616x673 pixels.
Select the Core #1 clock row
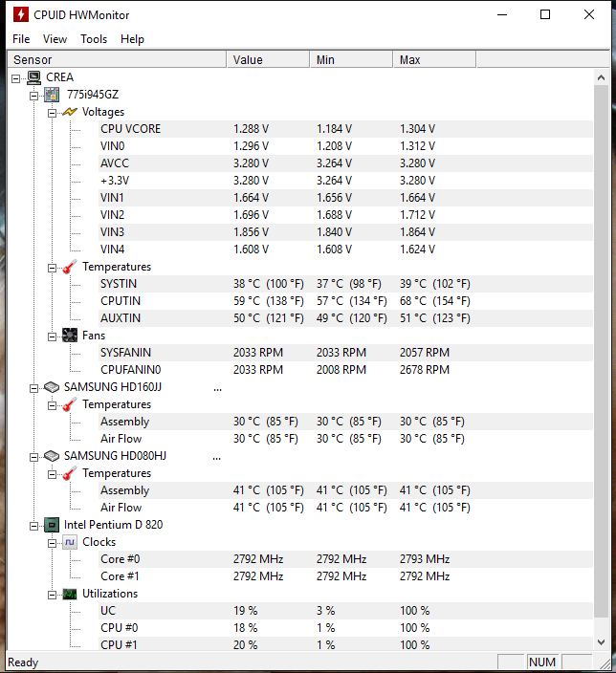(x=346, y=576)
